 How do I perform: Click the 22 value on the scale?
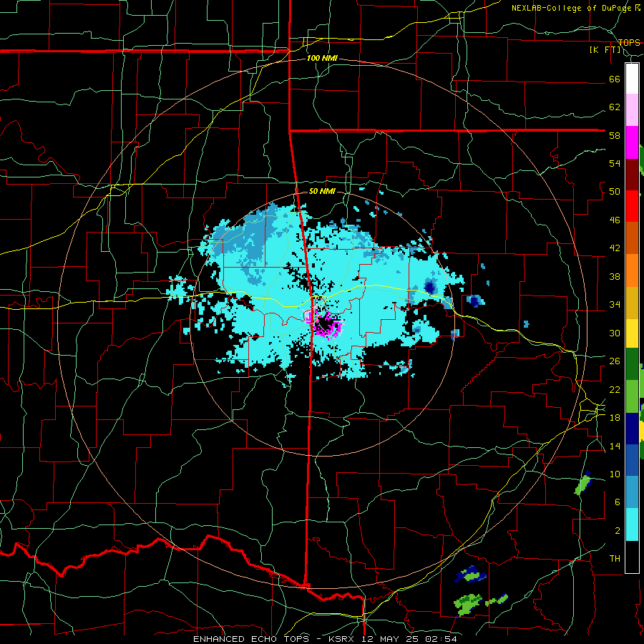click(x=615, y=389)
